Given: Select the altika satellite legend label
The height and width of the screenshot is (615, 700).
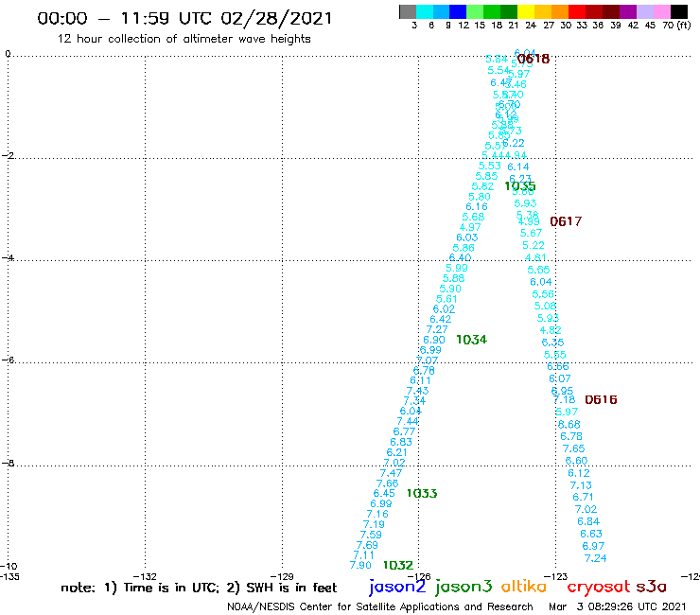Looking at the screenshot, I should (x=524, y=586).
